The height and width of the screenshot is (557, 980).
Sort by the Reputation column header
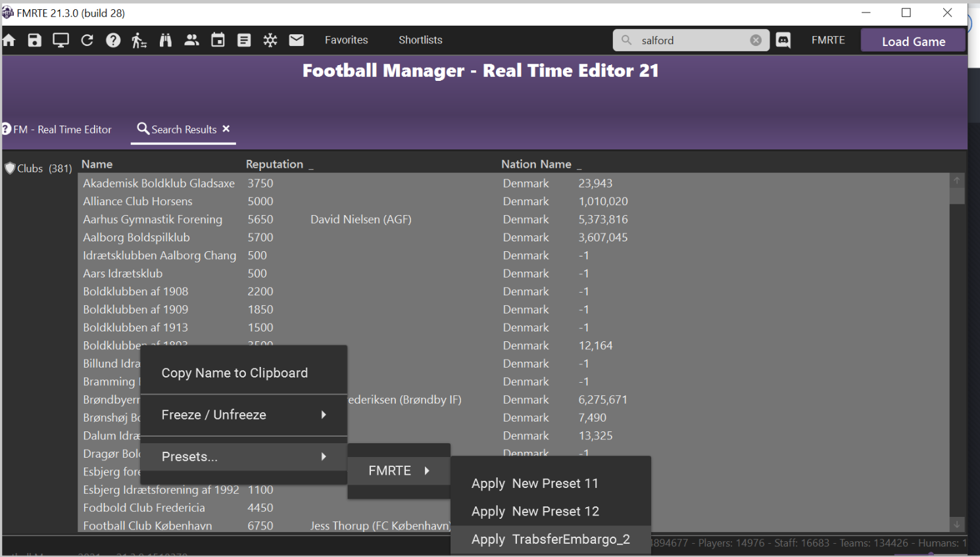[x=274, y=164]
